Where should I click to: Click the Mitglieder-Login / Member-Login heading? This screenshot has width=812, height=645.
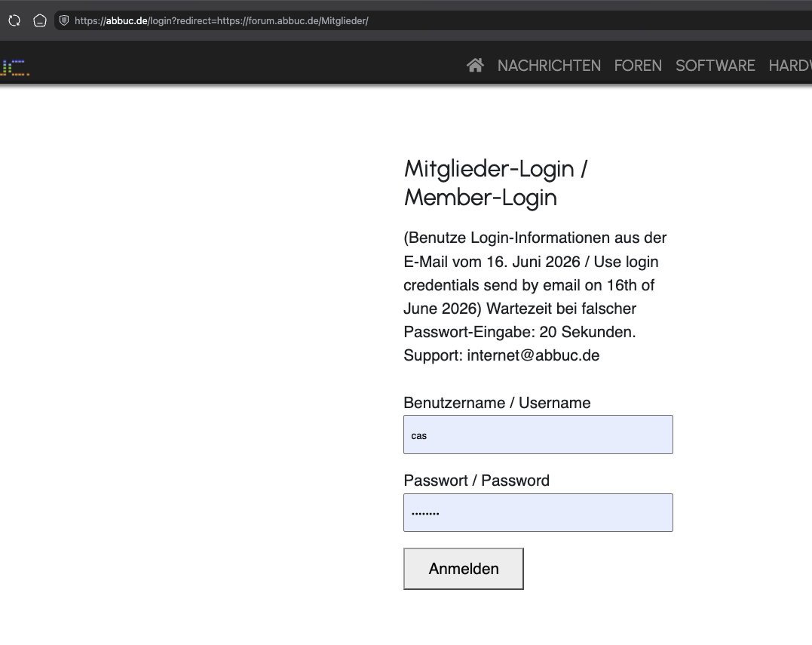[x=495, y=183]
